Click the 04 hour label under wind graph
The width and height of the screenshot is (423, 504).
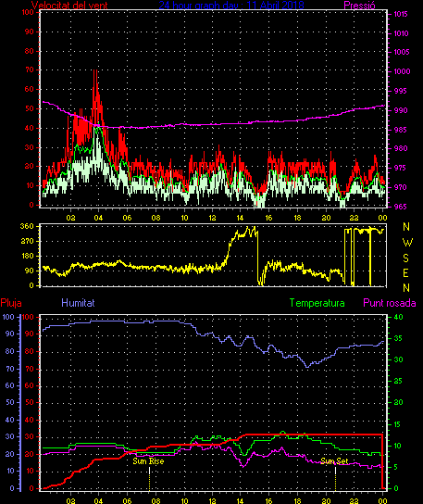pyautogui.click(x=98, y=218)
